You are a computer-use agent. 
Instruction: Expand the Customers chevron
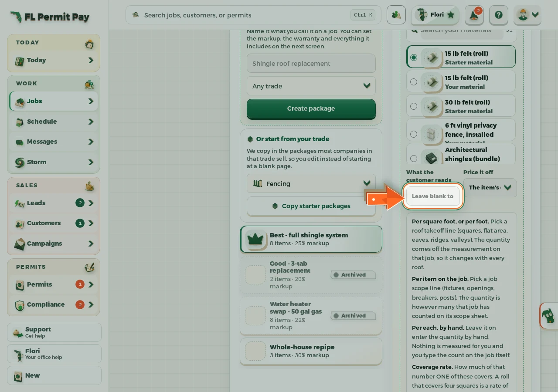pos(91,223)
